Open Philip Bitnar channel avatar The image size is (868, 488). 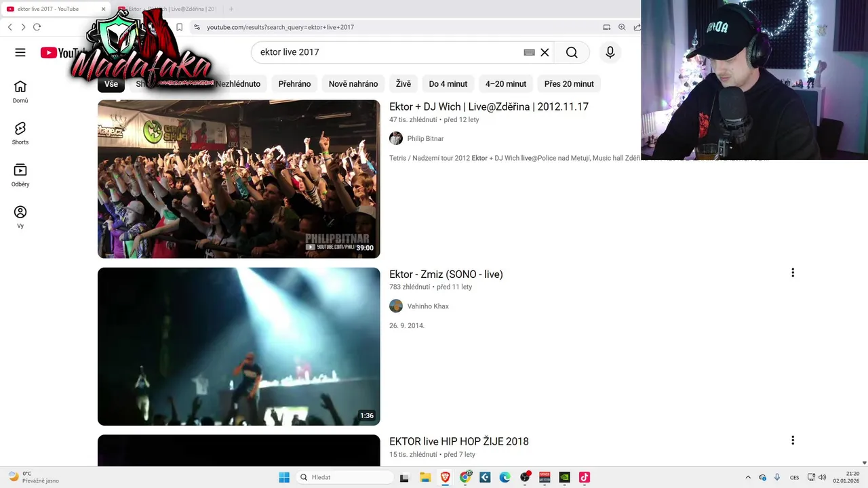[396, 138]
